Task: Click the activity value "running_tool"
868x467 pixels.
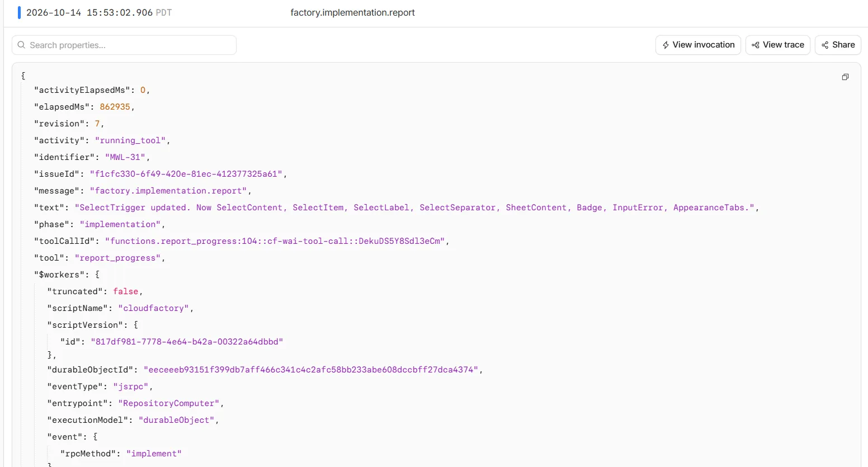Action: coord(130,140)
